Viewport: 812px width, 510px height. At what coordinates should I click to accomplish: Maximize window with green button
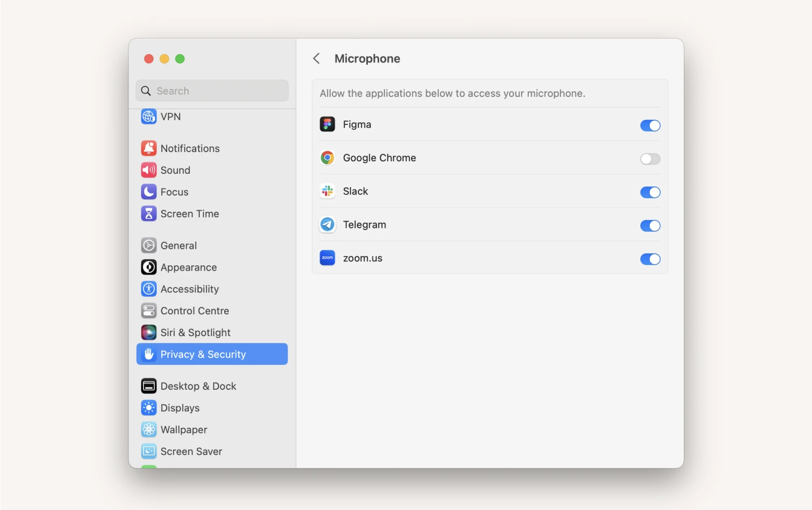[x=180, y=59]
